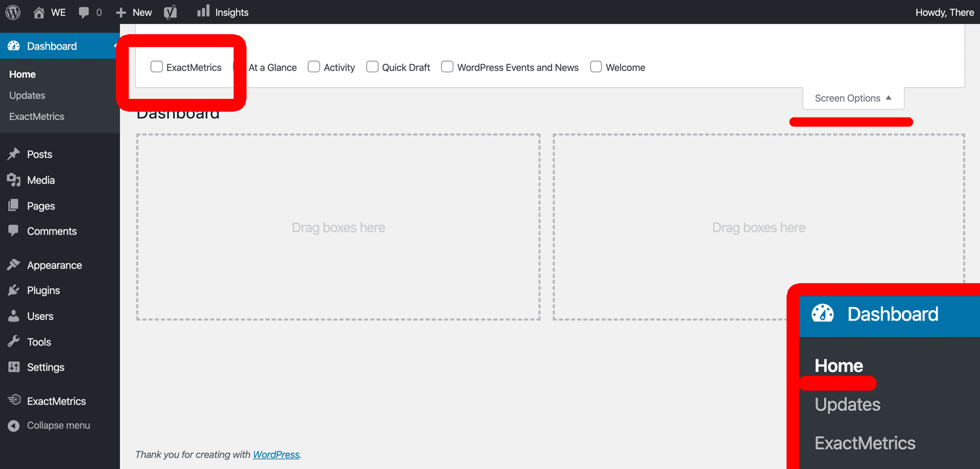Click the zoomed-in Dashboard gauge icon inset

823,314
